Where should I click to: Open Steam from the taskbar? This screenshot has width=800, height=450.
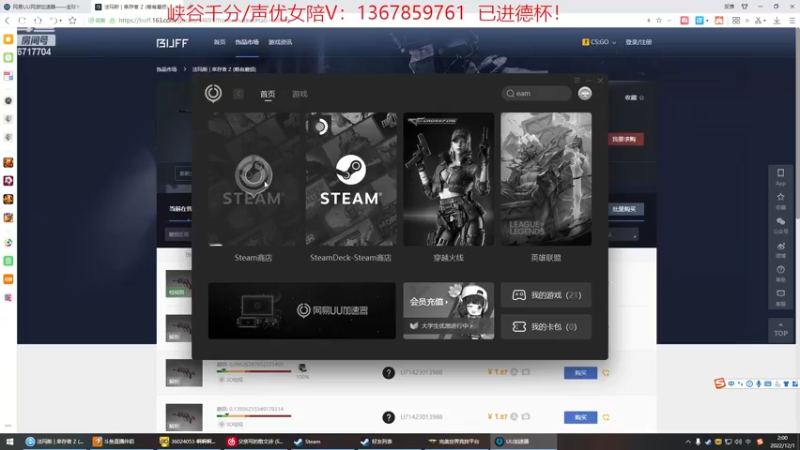pos(321,442)
